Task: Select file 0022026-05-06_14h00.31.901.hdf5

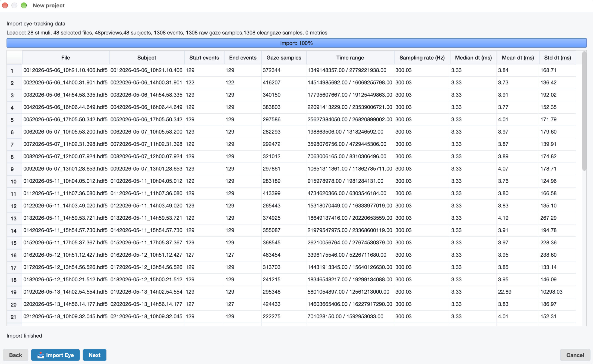Action: 65,83
